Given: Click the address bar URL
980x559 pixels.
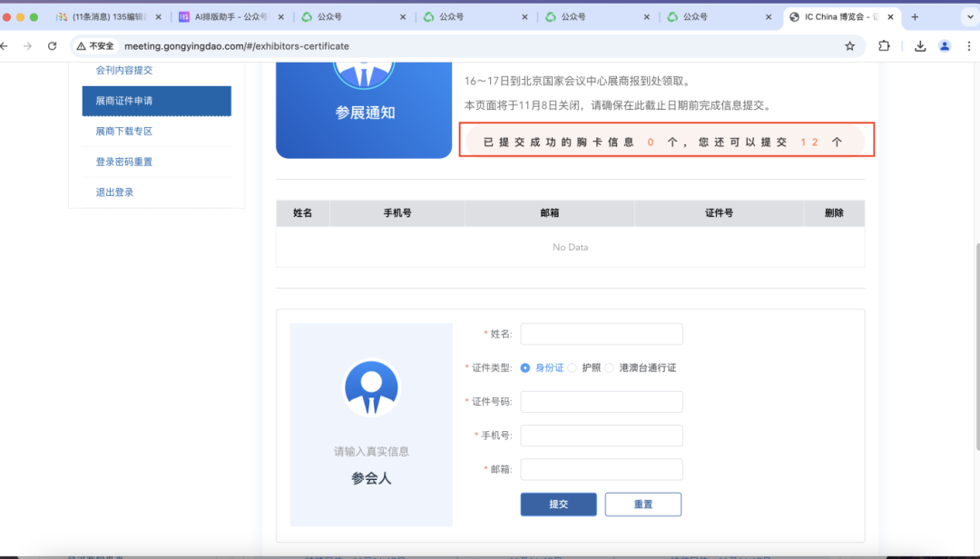Looking at the screenshot, I should 236,45.
